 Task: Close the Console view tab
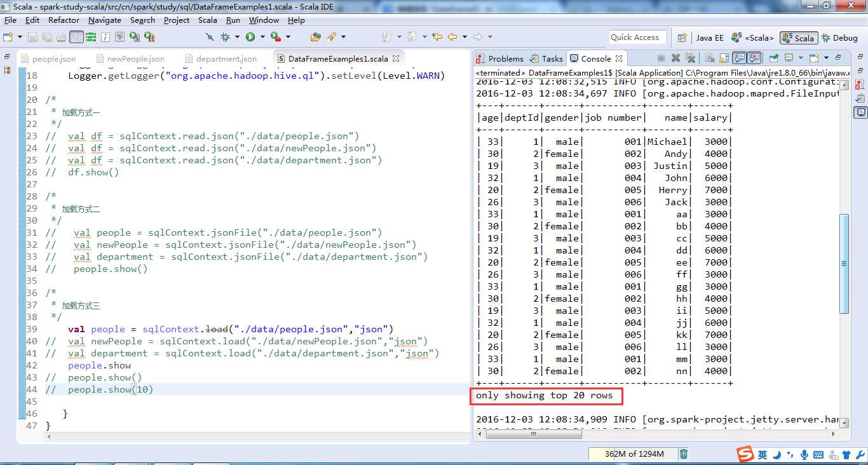pyautogui.click(x=619, y=58)
